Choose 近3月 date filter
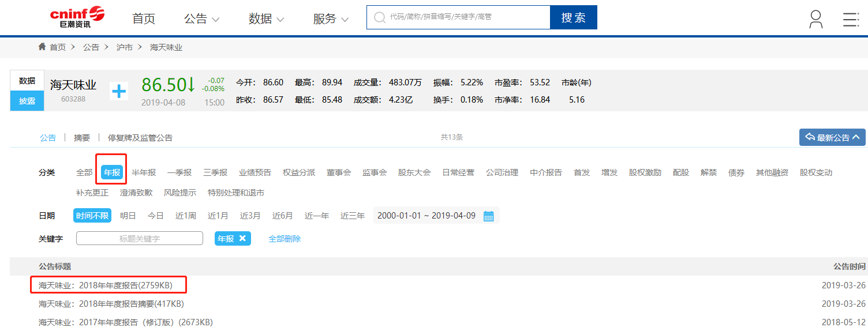 coord(250,216)
